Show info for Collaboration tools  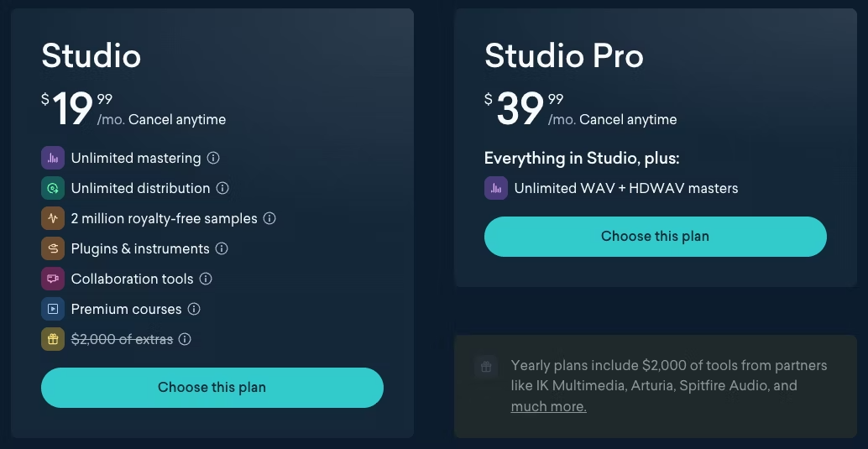pos(206,279)
